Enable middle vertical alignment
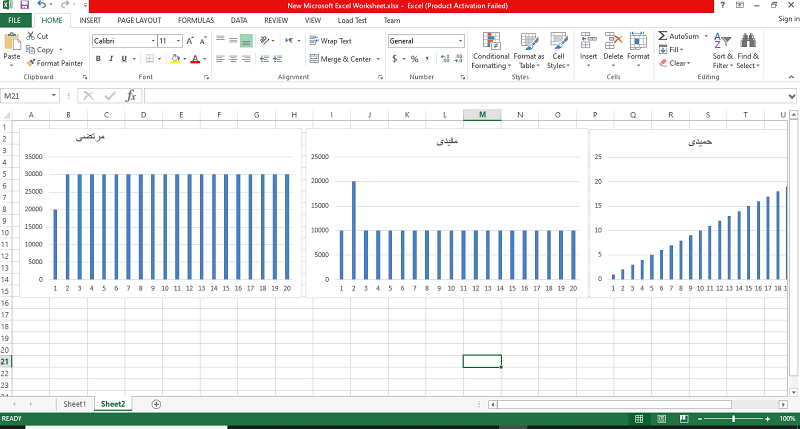The image size is (800, 429). [x=233, y=41]
